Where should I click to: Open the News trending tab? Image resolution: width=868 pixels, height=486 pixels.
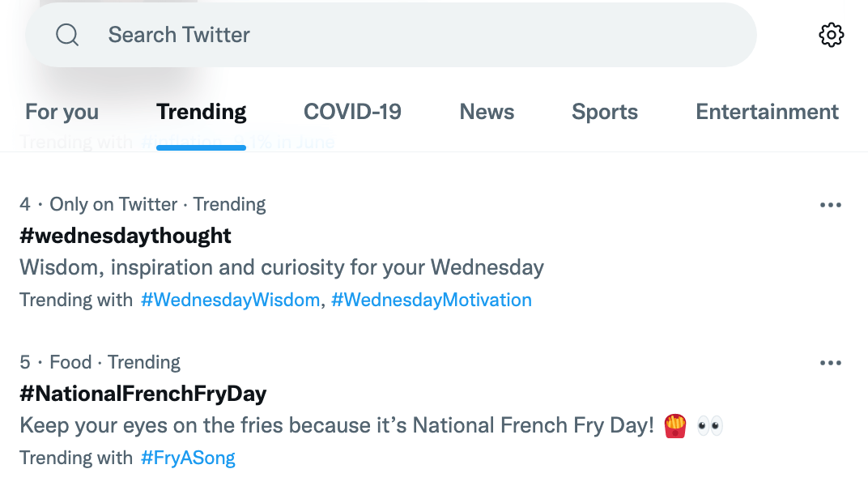(x=487, y=112)
